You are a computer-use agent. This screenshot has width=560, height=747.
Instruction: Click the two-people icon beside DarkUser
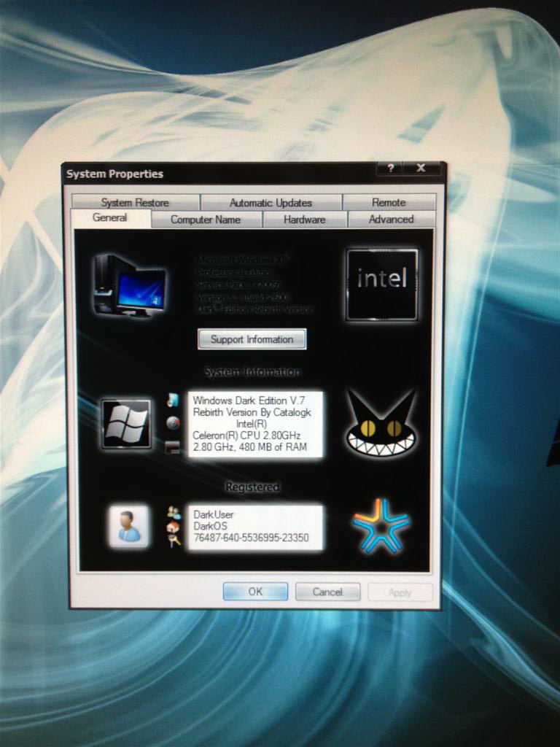click(x=174, y=513)
